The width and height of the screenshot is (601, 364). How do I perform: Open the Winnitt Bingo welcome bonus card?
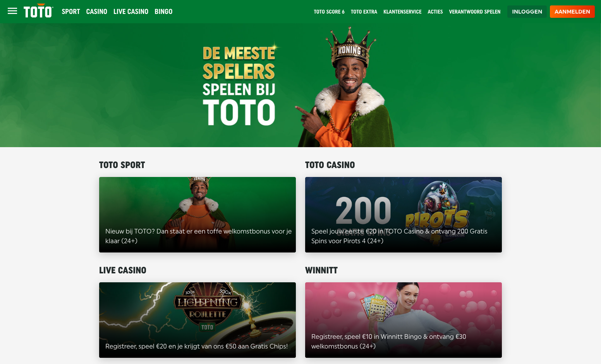(x=404, y=320)
